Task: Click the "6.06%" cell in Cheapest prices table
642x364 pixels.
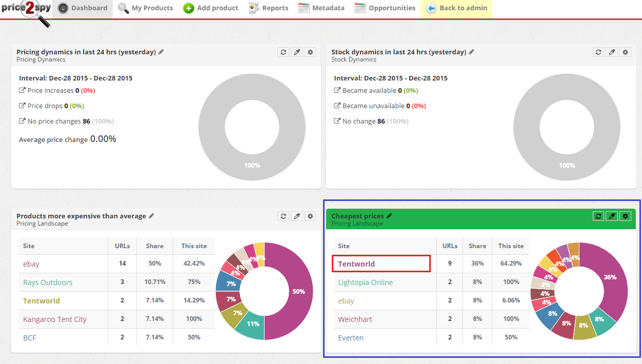Action: (511, 300)
